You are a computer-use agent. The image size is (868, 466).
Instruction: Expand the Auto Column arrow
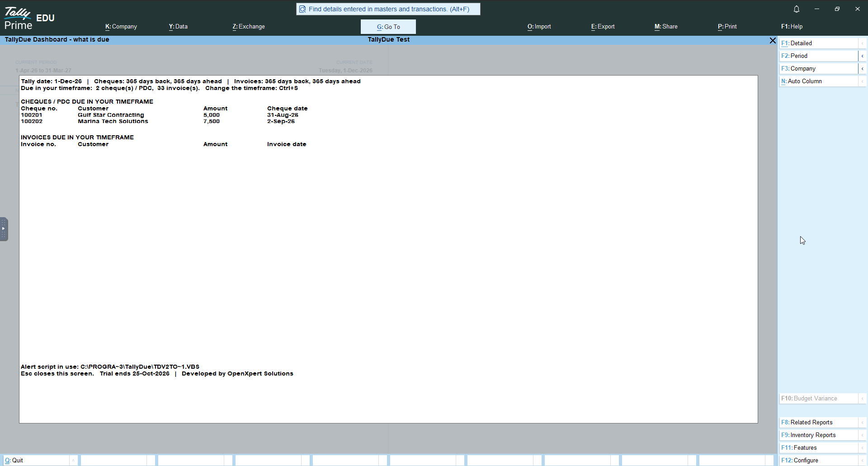pos(863,81)
